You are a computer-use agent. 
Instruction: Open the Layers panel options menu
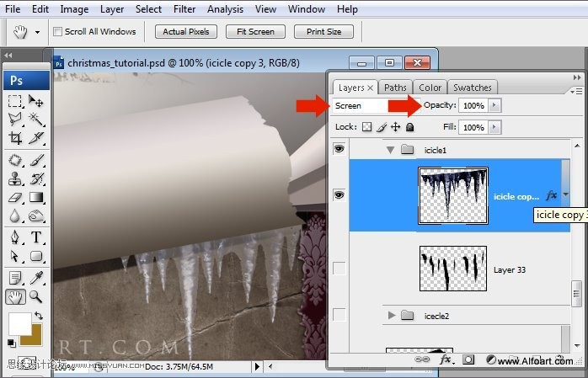576,91
